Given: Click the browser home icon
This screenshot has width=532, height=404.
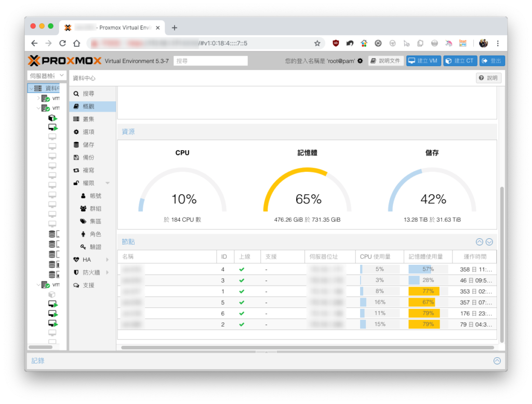Looking at the screenshot, I should (x=77, y=43).
